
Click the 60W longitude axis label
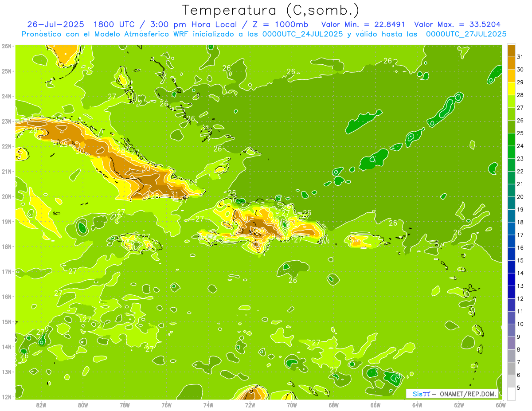click(x=501, y=405)
